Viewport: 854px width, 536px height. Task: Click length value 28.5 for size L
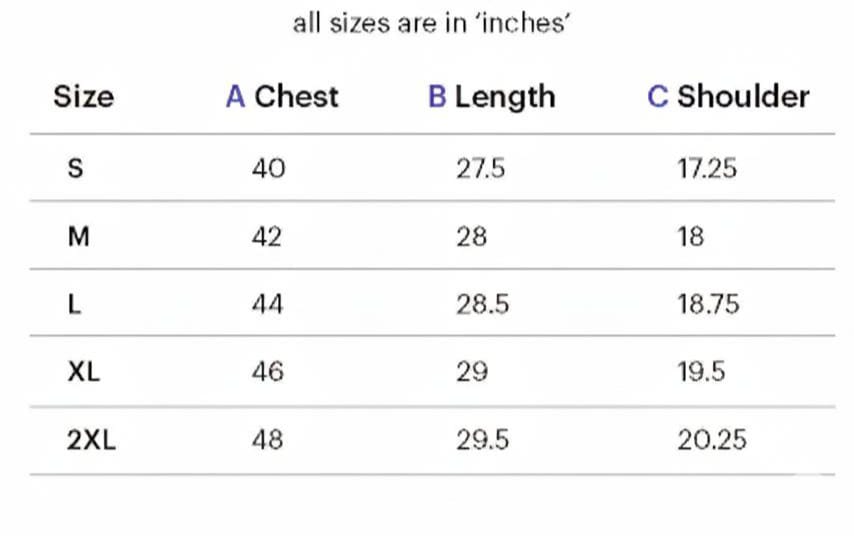(482, 304)
